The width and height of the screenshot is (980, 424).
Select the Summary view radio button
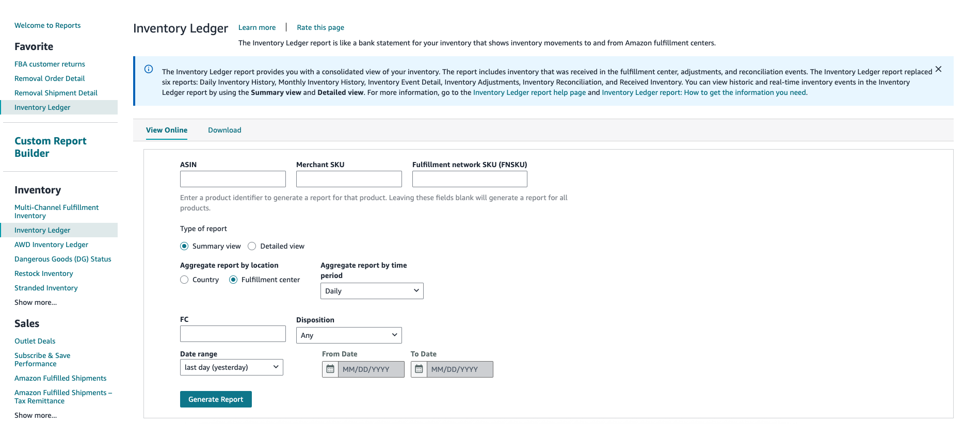click(x=184, y=246)
